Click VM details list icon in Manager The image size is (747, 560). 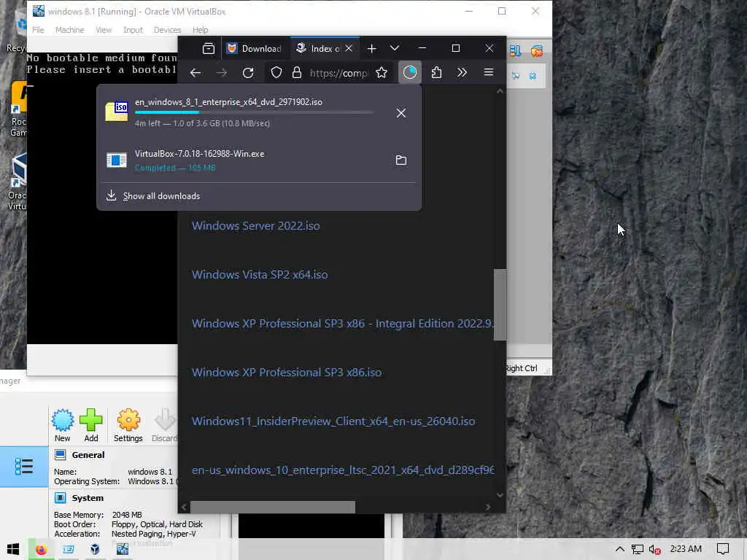(24, 467)
